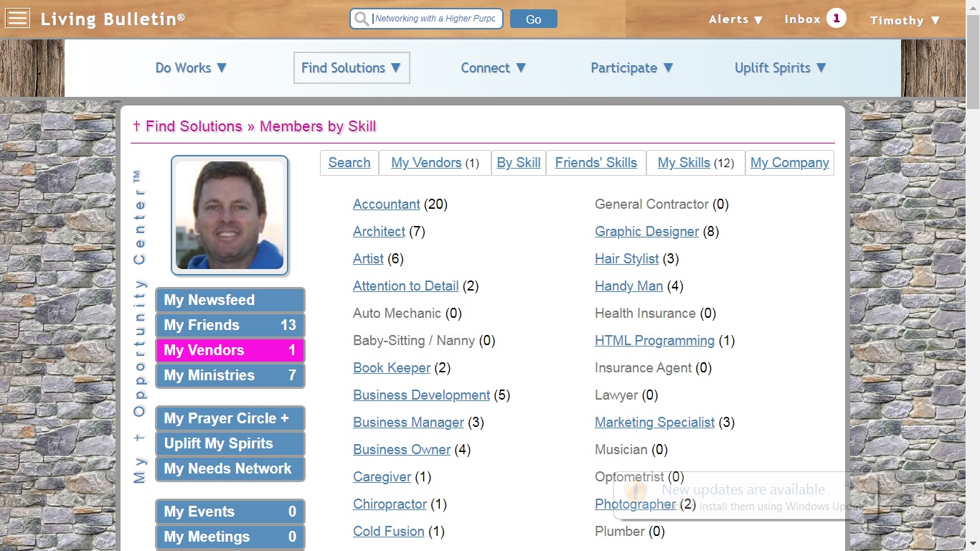Click the General Contractor (0) text

[661, 204]
